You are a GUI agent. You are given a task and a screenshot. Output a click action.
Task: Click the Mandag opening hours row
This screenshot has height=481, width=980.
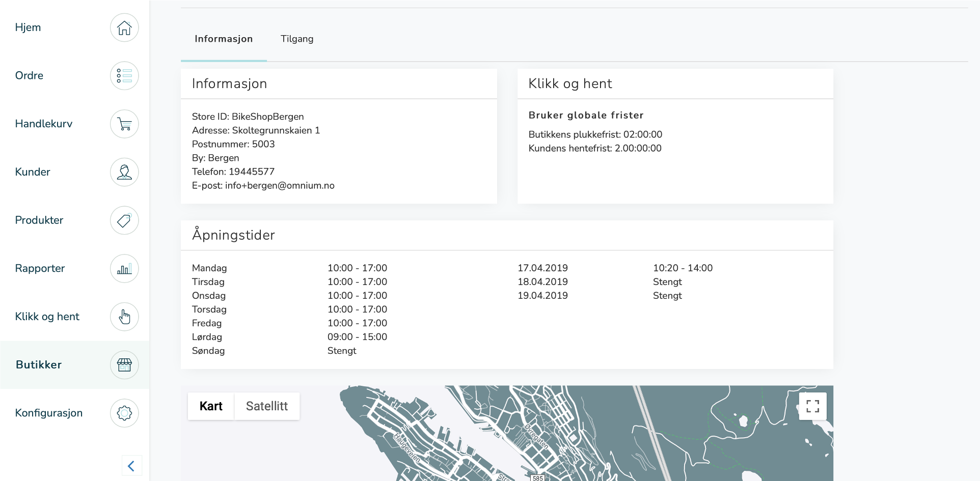coord(290,268)
